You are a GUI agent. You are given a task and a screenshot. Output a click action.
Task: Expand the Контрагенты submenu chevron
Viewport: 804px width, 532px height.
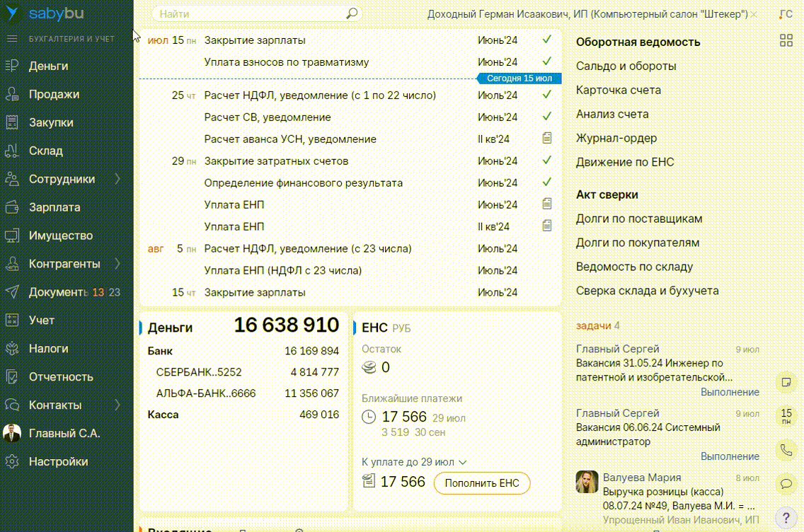(x=118, y=264)
